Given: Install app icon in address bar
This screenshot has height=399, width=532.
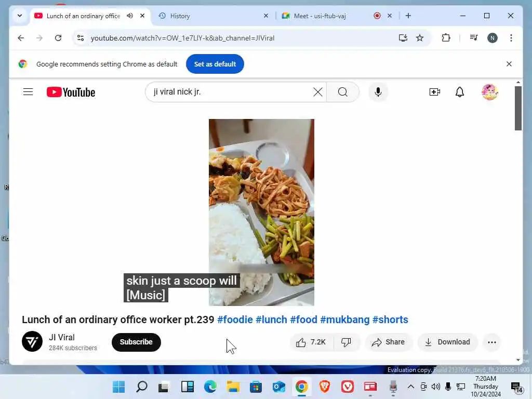Looking at the screenshot, I should [x=403, y=38].
